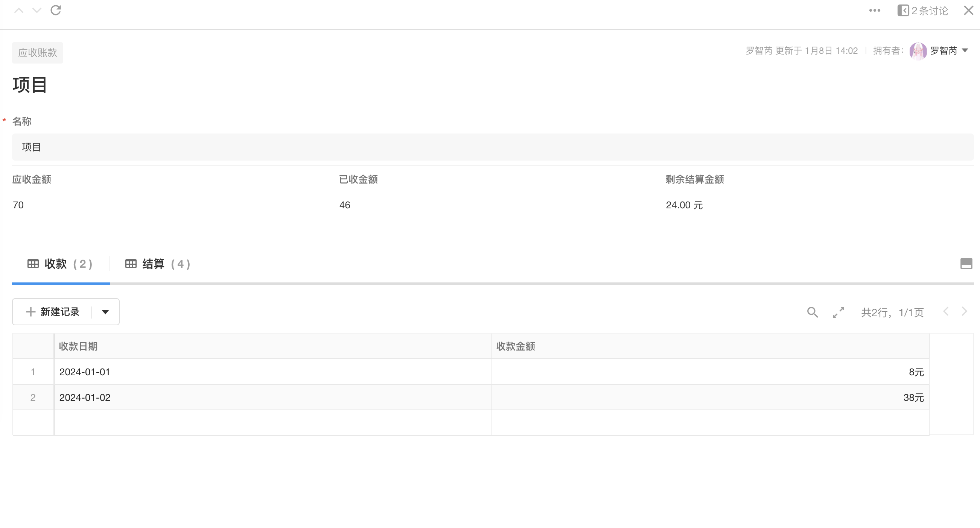The width and height of the screenshot is (980, 528).
Task: Refresh the record
Action: pos(56,10)
